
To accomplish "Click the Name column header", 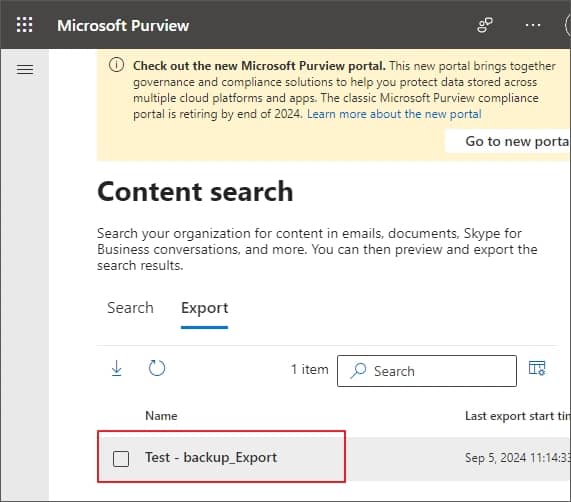I will tap(161, 416).
